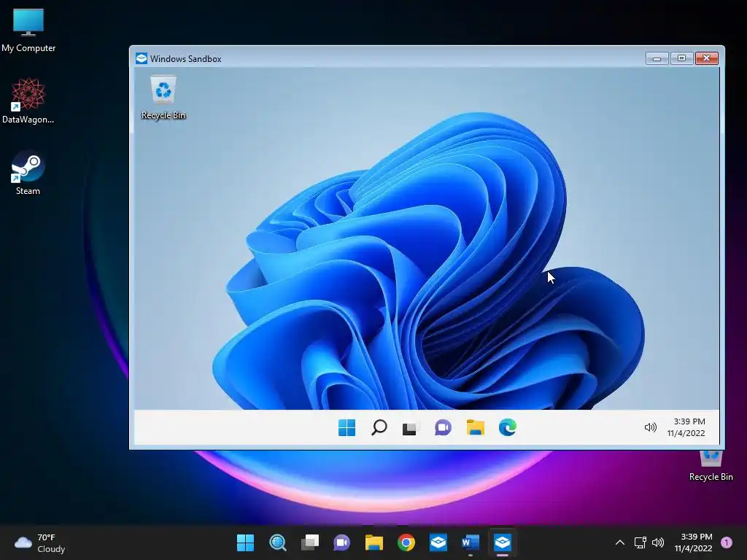Open the notification badge showing 1

[727, 542]
